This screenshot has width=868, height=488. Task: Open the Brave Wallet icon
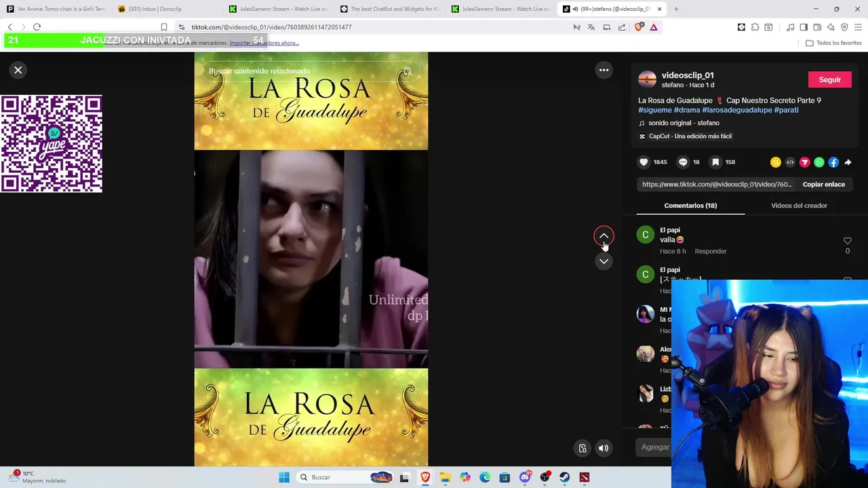817,27
